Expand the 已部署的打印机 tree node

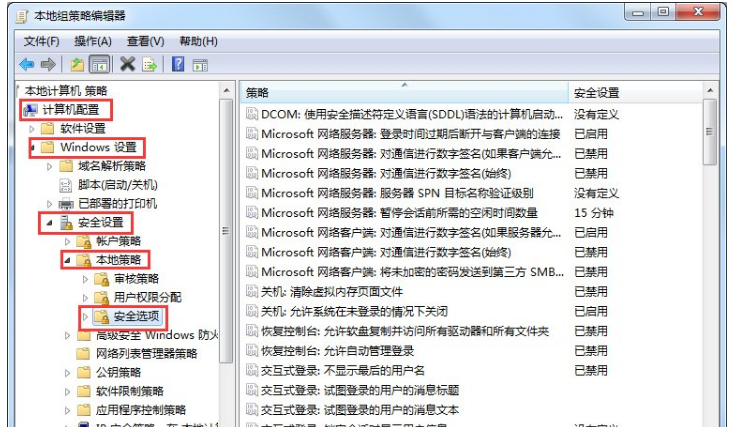coord(49,204)
